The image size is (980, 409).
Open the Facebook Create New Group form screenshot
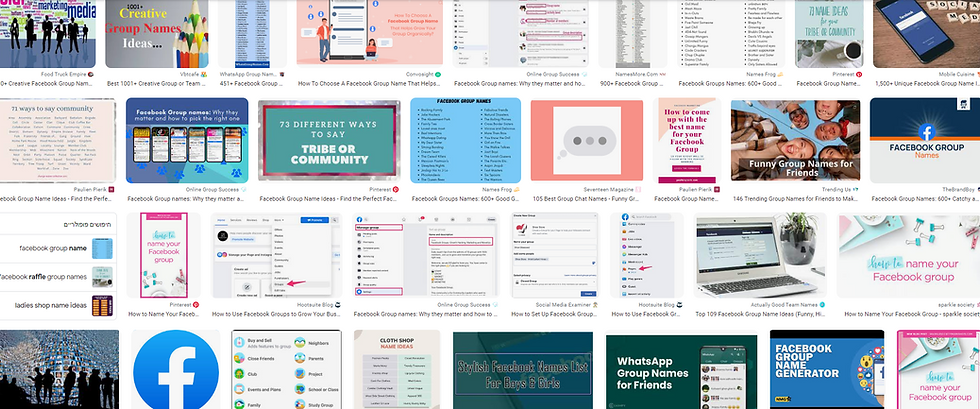(x=554, y=255)
